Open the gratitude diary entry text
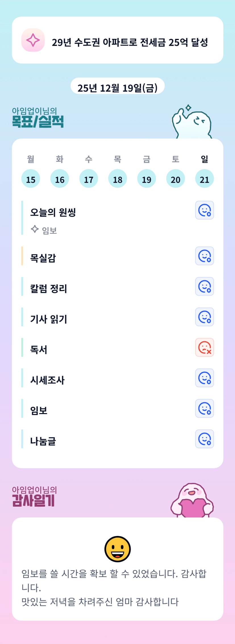 114,588
